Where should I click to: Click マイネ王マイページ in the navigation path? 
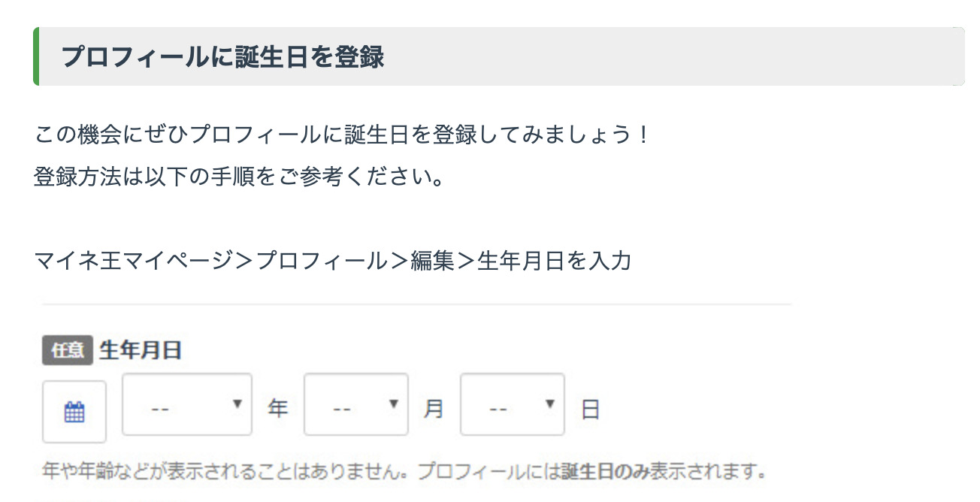pos(134,260)
